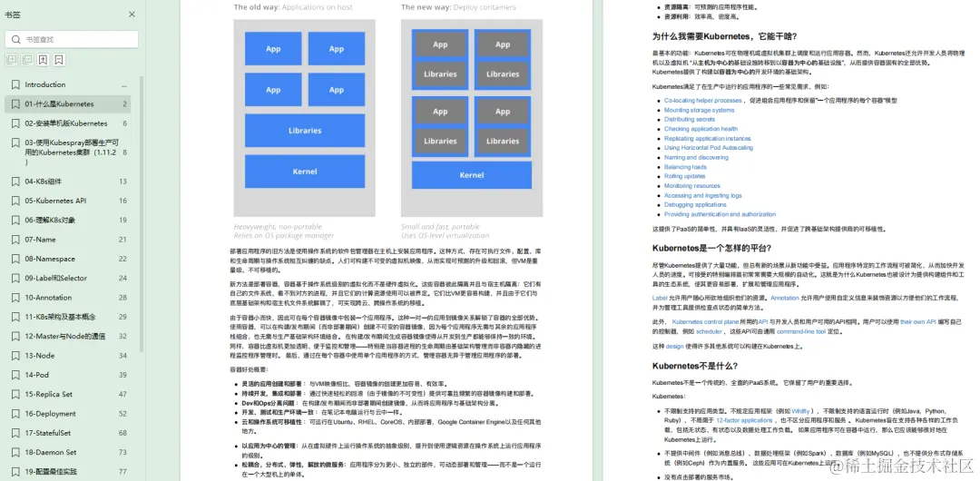Open bookmark 08-Namespace

[x=67, y=259]
